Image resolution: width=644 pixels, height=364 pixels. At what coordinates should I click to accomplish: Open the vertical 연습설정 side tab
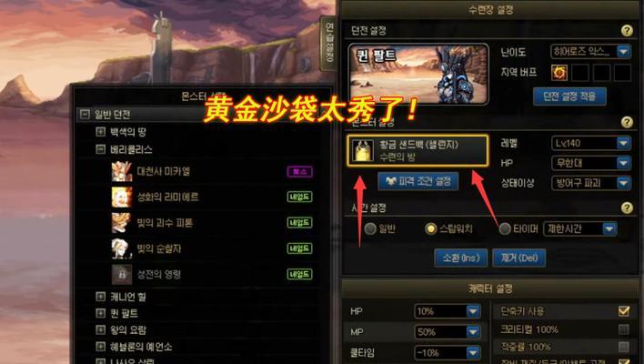click(329, 43)
